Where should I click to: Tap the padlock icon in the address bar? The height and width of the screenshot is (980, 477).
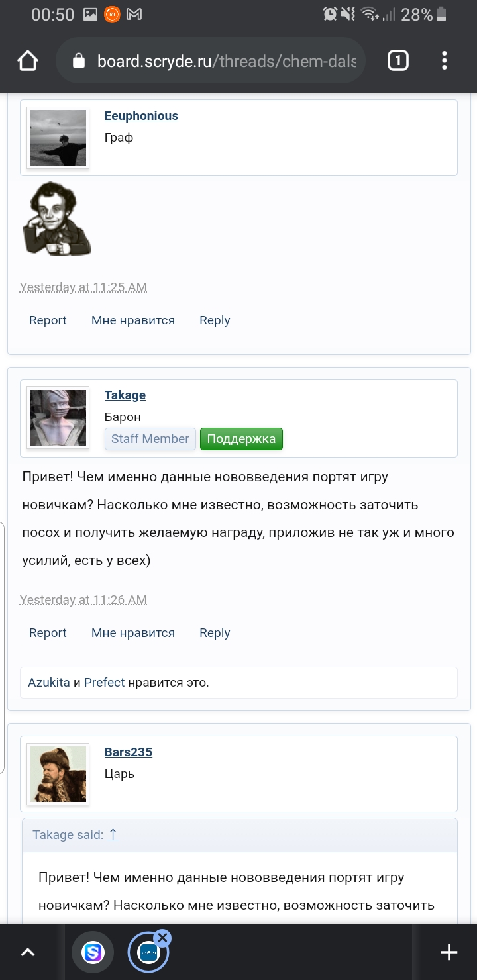pyautogui.click(x=81, y=60)
